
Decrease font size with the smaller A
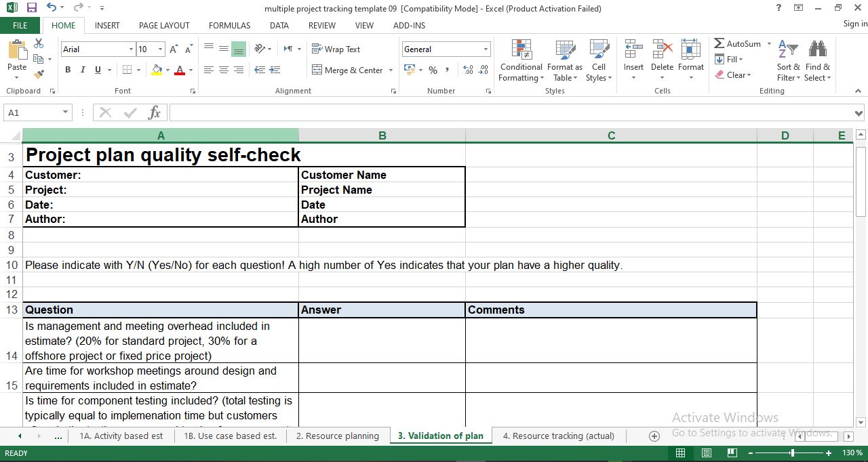(x=189, y=49)
